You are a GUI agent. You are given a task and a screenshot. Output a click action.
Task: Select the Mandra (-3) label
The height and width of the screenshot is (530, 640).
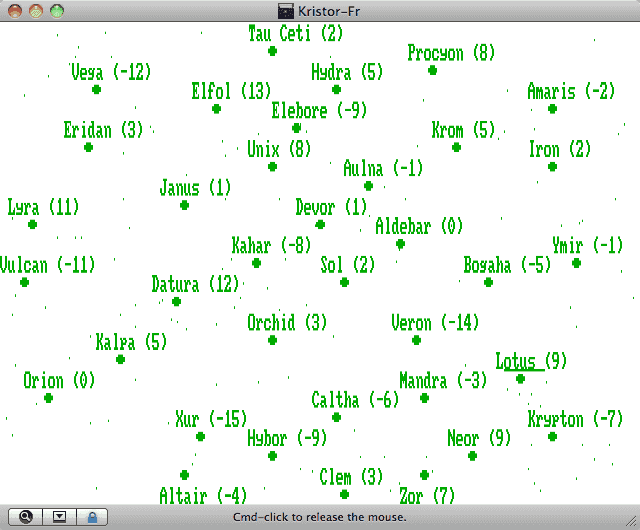pyautogui.click(x=443, y=381)
